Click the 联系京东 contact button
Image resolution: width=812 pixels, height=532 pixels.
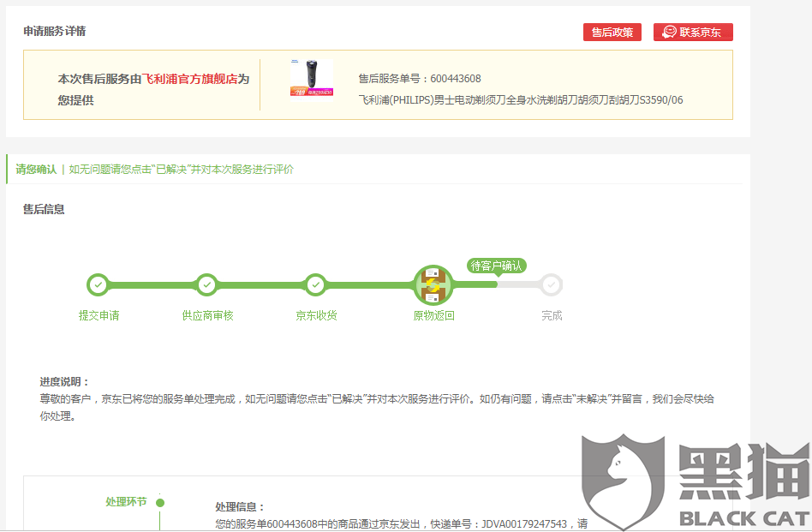point(693,32)
